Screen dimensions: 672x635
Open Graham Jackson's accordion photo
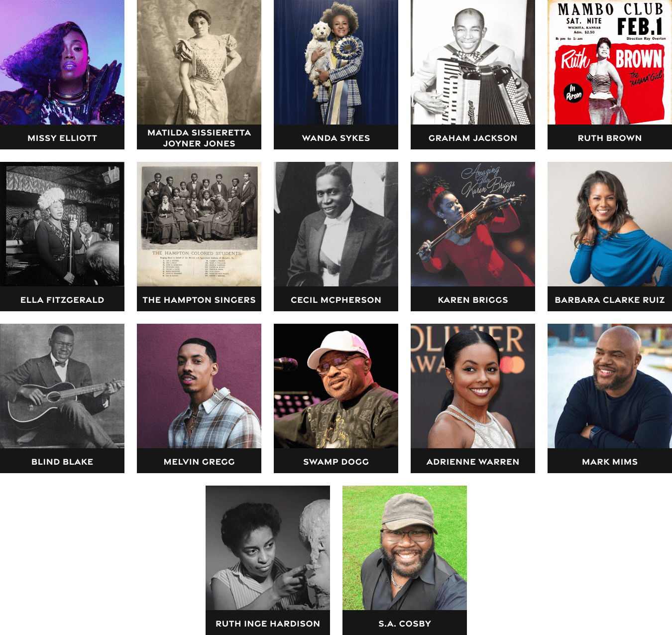pos(473,62)
